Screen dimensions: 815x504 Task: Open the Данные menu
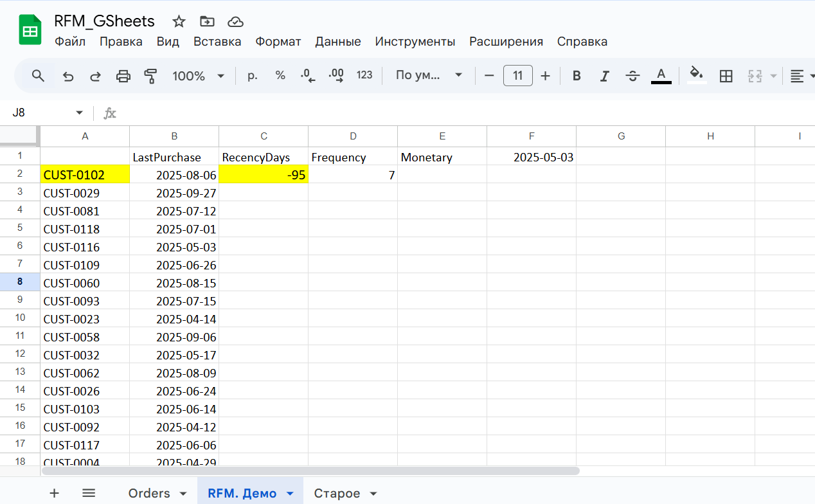[337, 42]
